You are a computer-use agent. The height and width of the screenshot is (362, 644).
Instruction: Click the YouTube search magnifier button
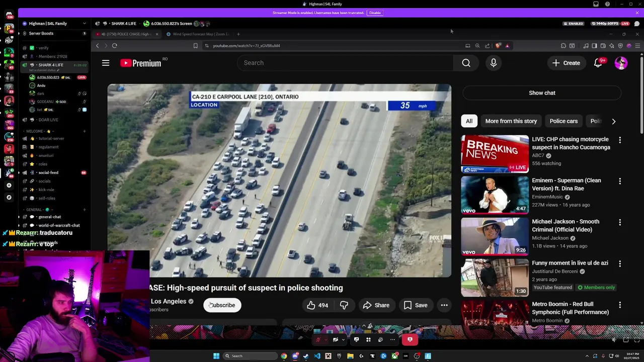coord(466,63)
